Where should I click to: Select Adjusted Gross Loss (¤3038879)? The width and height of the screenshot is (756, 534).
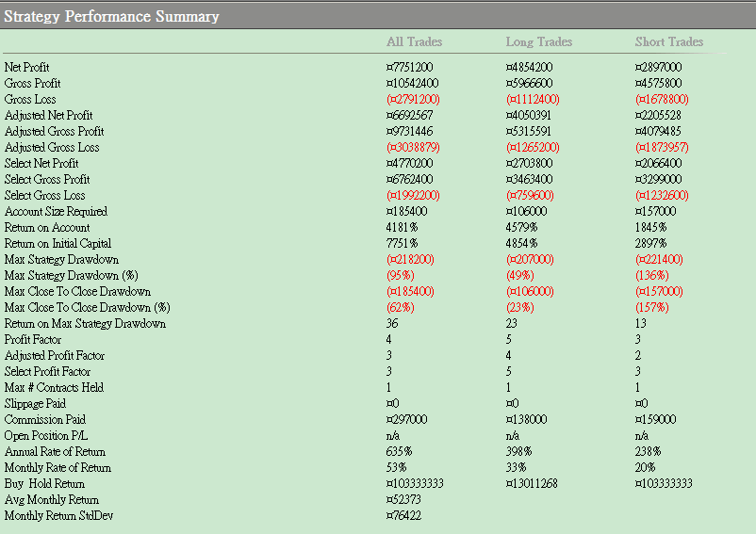[x=413, y=147]
